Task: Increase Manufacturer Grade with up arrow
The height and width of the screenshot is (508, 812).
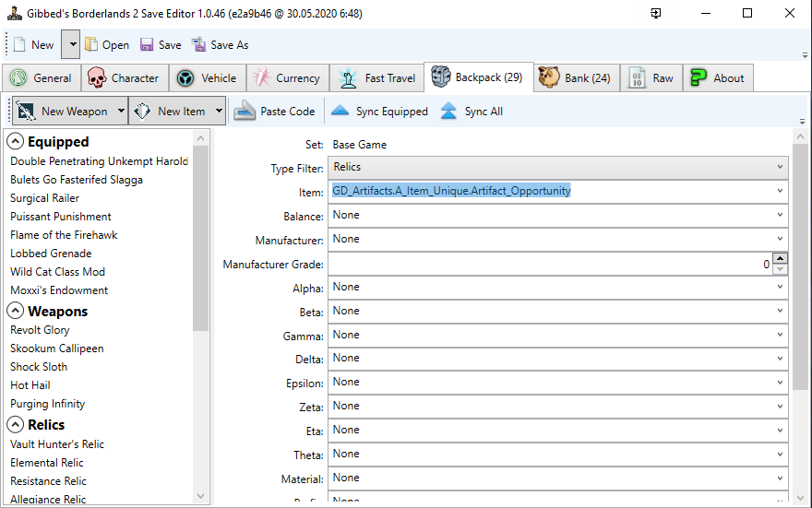Action: point(781,259)
